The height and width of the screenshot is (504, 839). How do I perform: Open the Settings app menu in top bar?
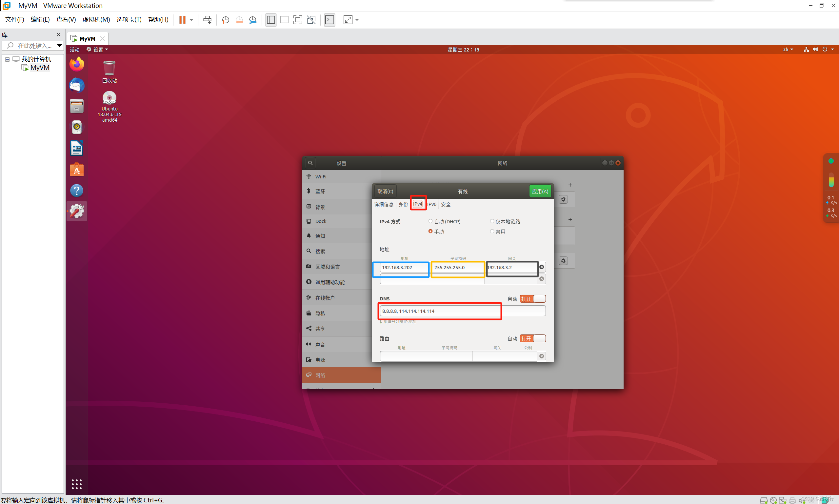click(97, 50)
